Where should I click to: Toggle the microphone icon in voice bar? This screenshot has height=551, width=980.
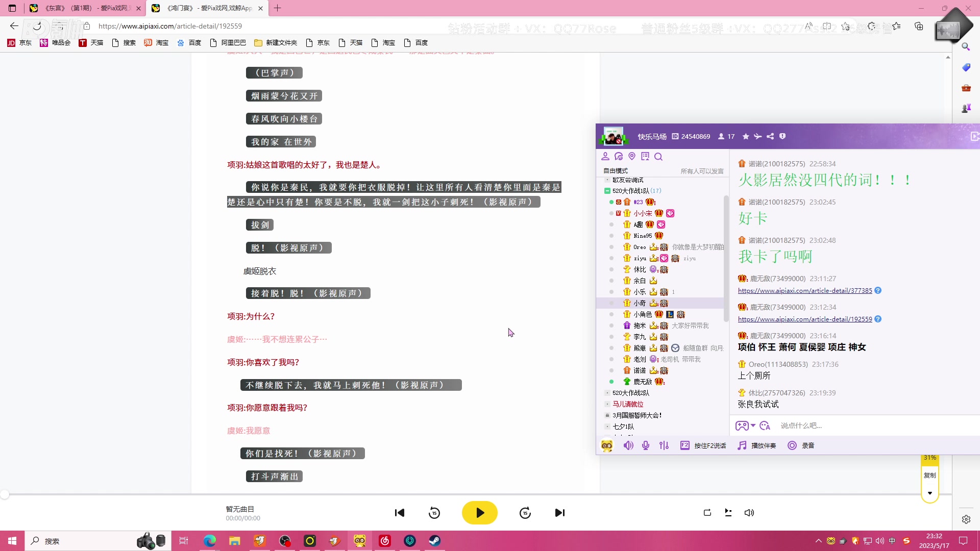(x=646, y=445)
